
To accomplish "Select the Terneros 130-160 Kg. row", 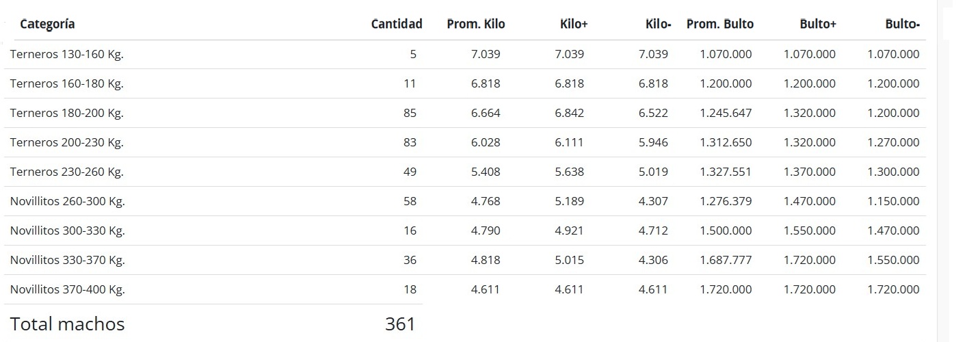I will (x=66, y=54).
